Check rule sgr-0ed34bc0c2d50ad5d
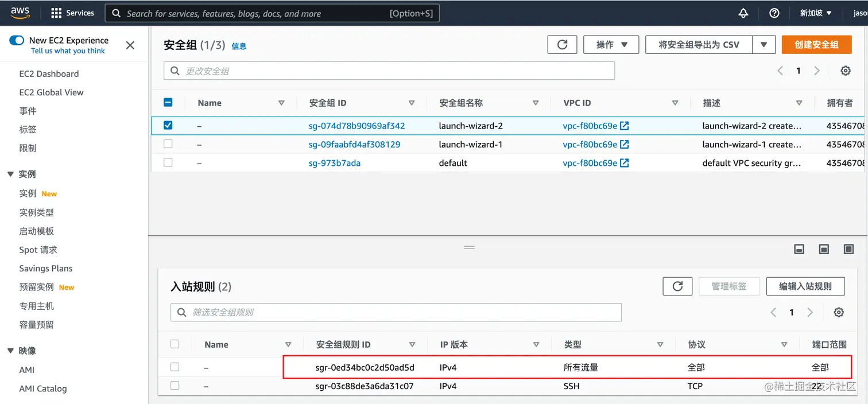 click(175, 367)
